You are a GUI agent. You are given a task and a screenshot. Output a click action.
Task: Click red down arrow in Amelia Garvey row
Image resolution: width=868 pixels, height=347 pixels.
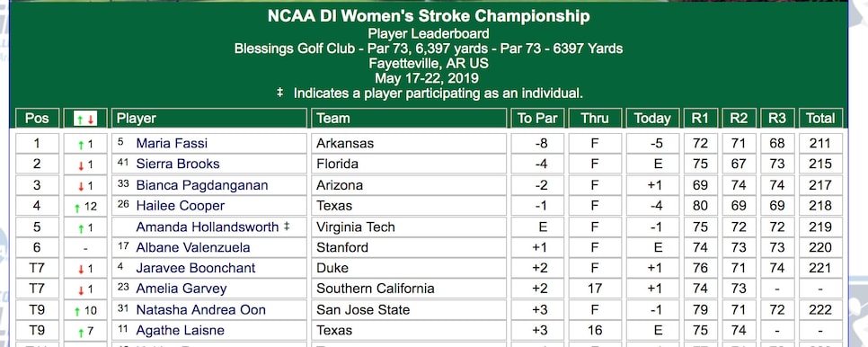(81, 290)
